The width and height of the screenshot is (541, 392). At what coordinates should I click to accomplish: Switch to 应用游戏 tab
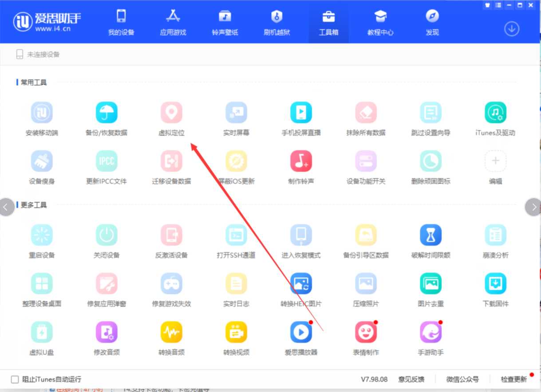coord(173,23)
